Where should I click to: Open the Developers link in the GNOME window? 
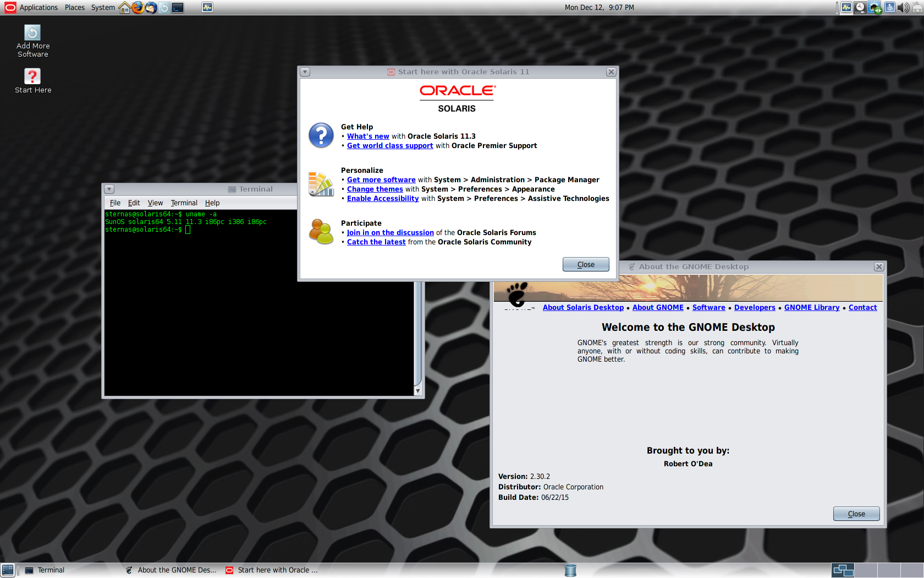755,307
